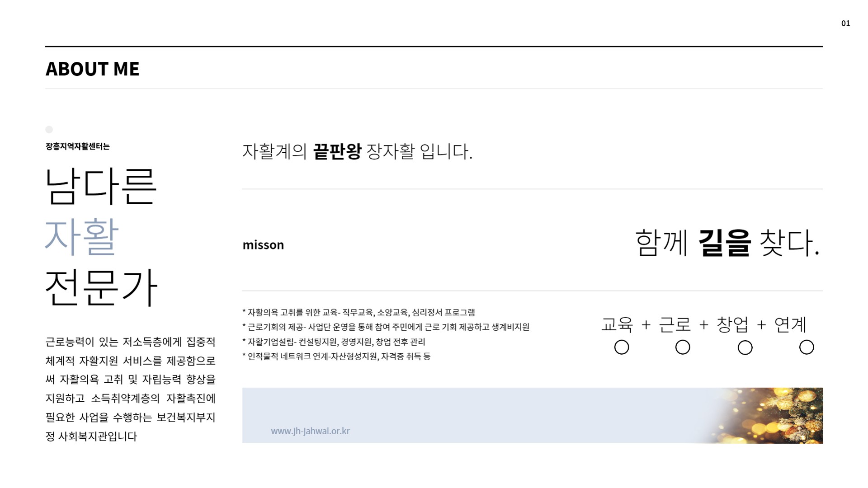
Task: Click the bold word 끝판왕 in headline
Action: tap(337, 151)
